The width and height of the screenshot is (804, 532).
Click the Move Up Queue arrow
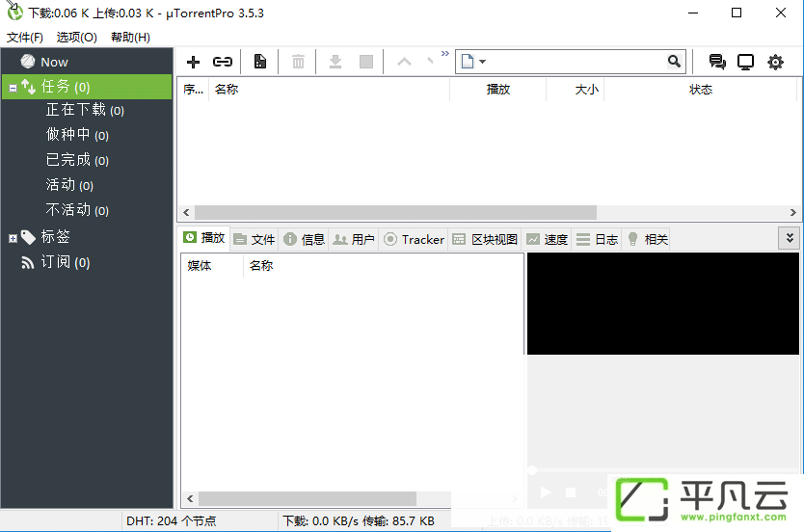pos(404,62)
